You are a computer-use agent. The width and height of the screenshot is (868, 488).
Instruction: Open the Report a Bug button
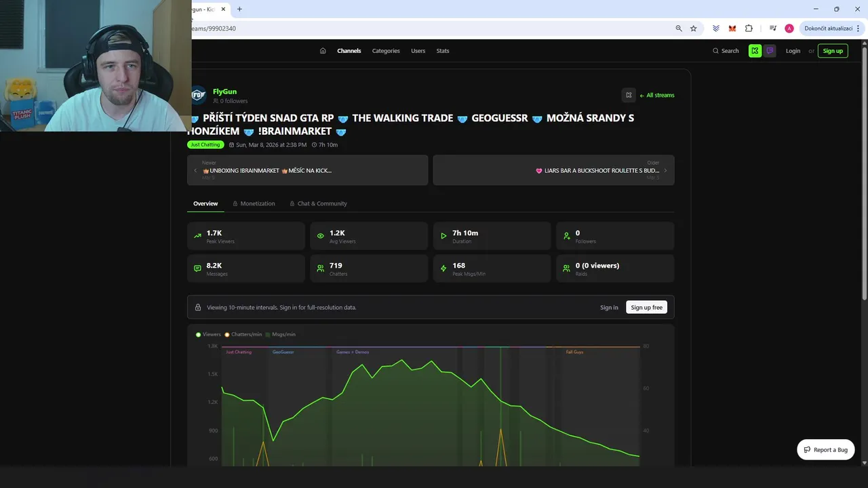click(x=825, y=449)
